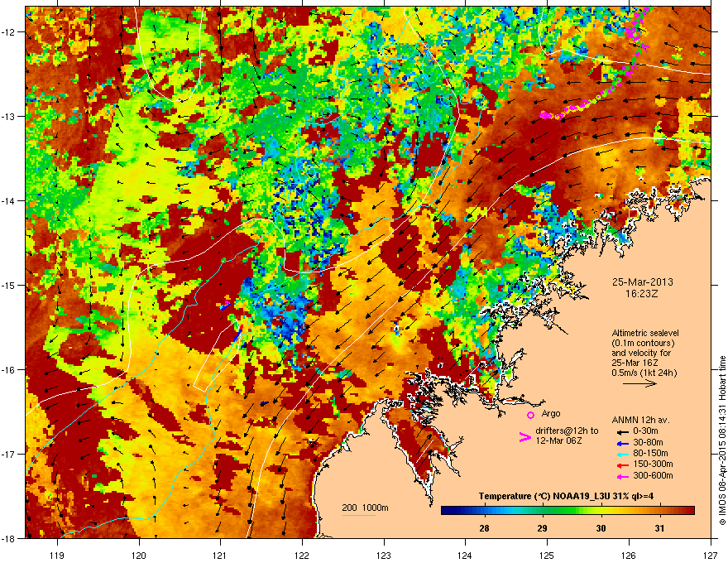This screenshot has height=563, width=728.
Task: Click the '0-30m' depth label
Action: coord(645,431)
